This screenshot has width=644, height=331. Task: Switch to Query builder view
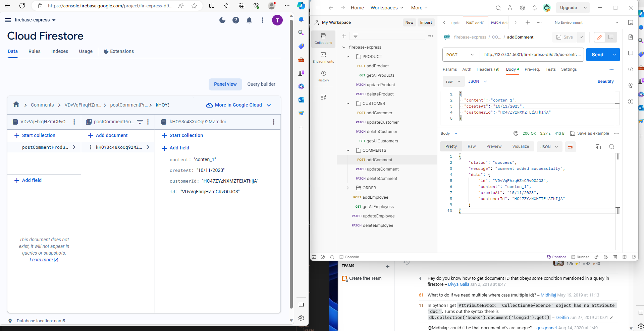coord(261,84)
